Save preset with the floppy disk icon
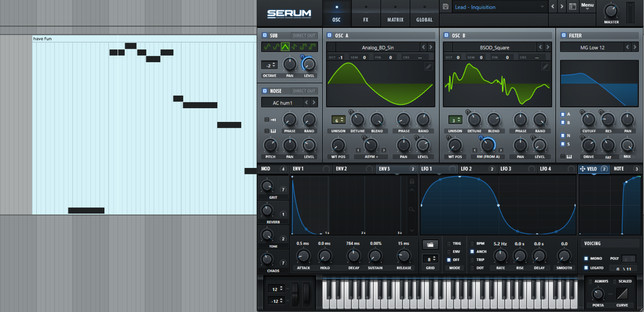 click(x=446, y=7)
